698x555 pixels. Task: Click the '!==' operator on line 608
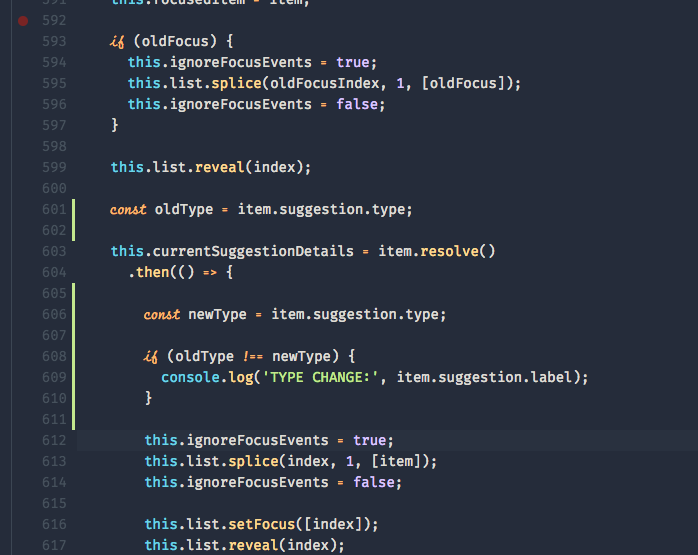tap(253, 356)
